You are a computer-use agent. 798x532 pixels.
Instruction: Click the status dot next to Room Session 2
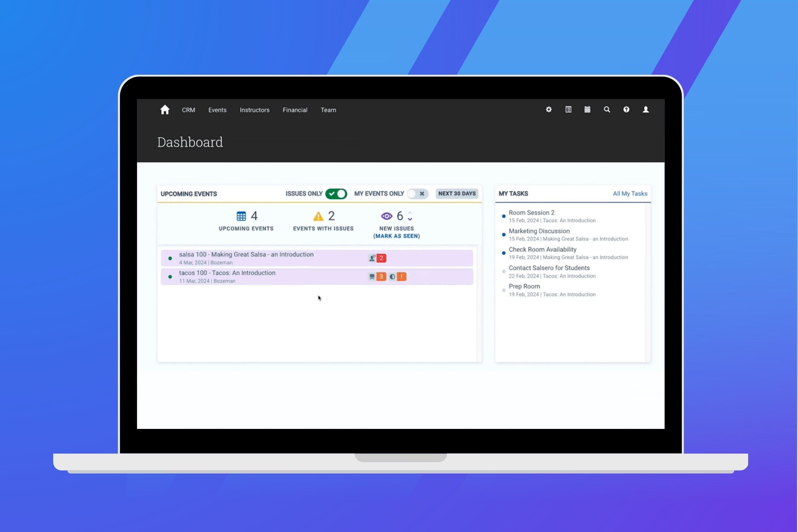coord(503,216)
